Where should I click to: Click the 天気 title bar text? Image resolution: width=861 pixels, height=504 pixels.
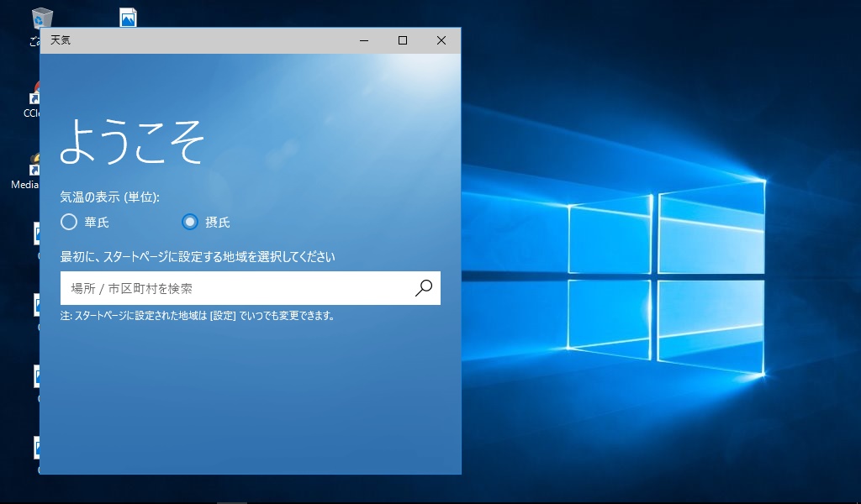click(x=61, y=40)
